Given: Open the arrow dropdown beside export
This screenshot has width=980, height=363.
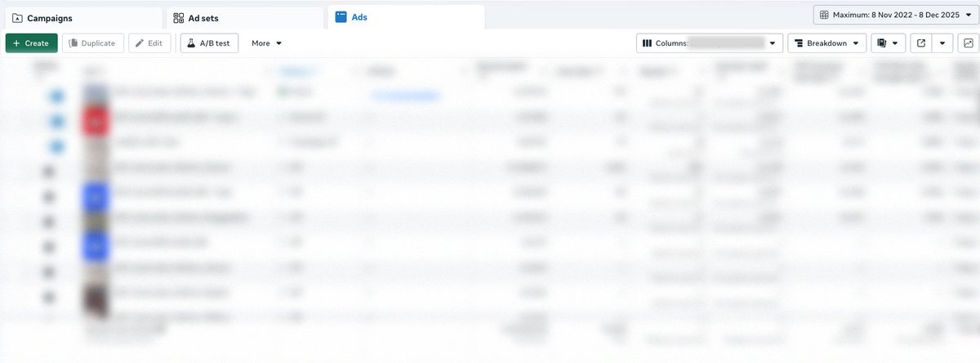Looking at the screenshot, I should (943, 43).
